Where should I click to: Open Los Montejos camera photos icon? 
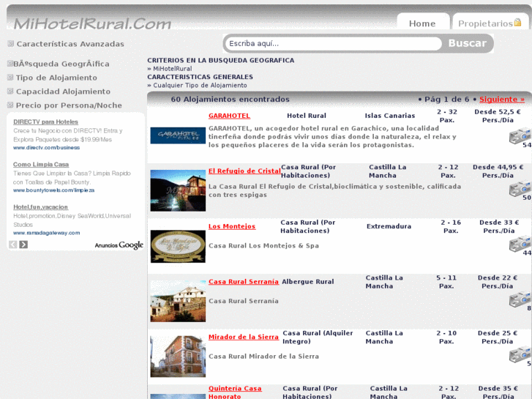tap(520, 244)
